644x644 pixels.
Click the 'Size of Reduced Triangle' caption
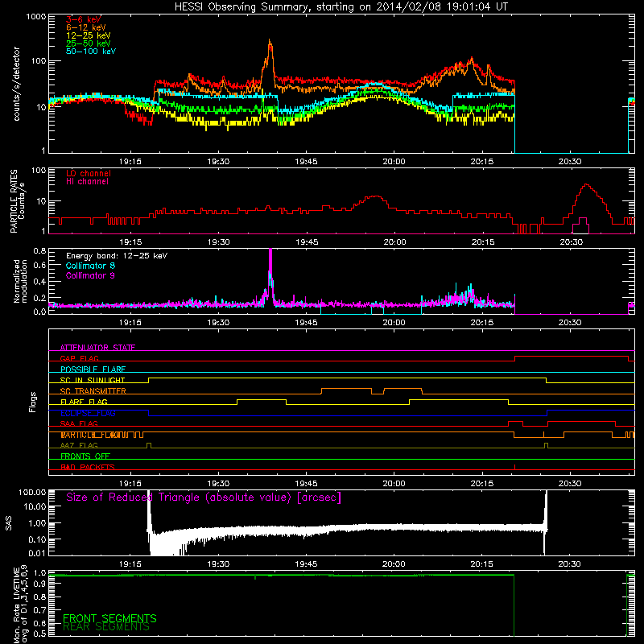204,497
